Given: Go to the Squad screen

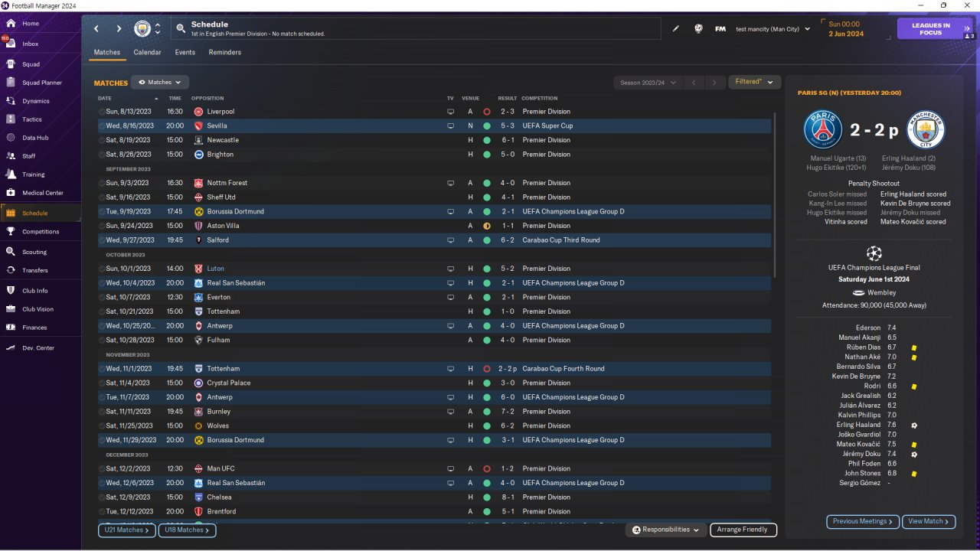Looking at the screenshot, I should 31,64.
